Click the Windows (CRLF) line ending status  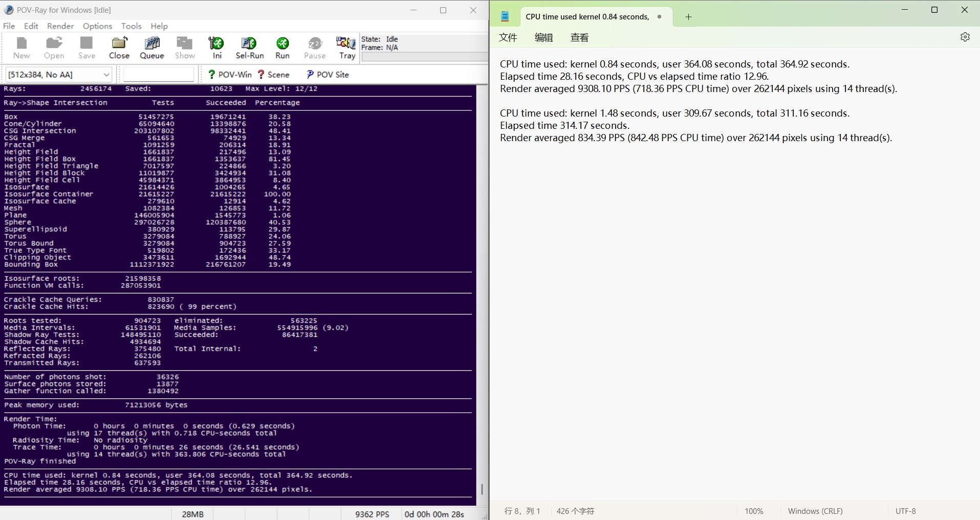point(815,511)
